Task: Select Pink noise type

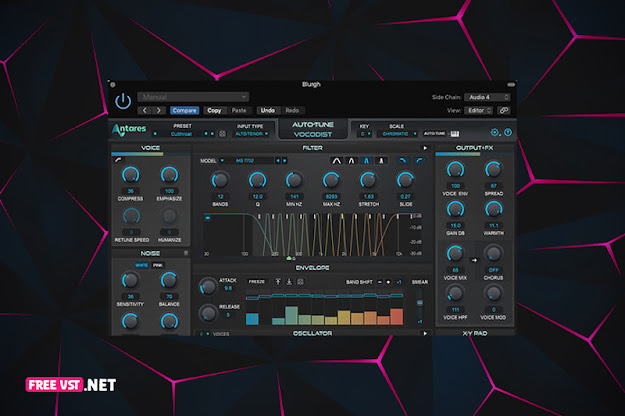Action: pos(158,265)
